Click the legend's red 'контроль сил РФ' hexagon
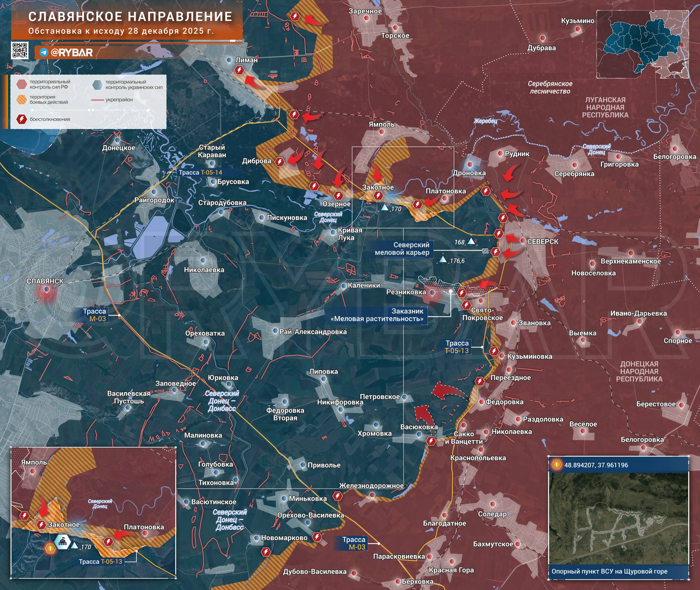The width and height of the screenshot is (700, 590). coord(21,84)
